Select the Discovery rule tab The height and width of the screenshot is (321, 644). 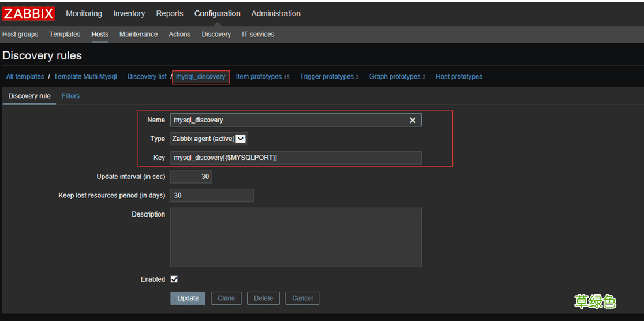[29, 96]
